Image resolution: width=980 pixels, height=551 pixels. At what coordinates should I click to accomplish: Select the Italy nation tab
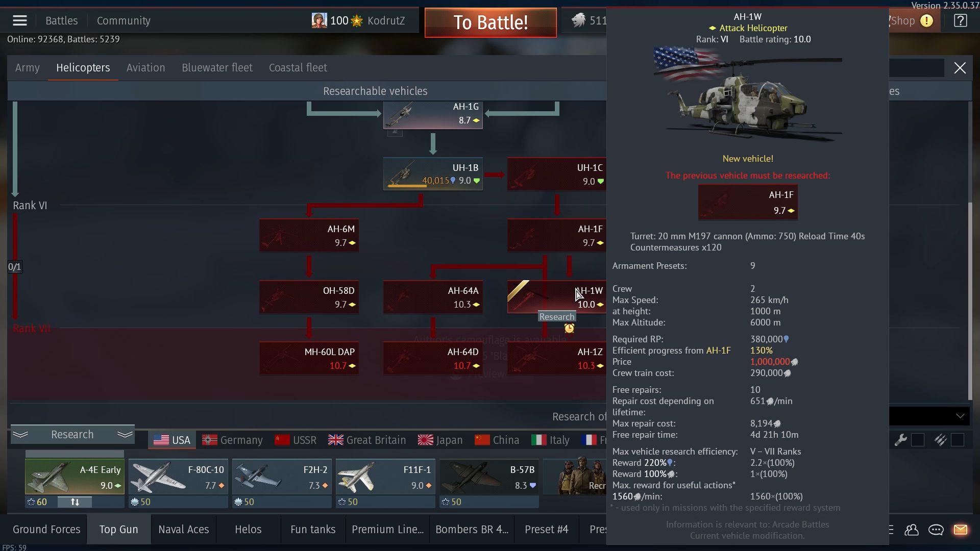click(550, 440)
